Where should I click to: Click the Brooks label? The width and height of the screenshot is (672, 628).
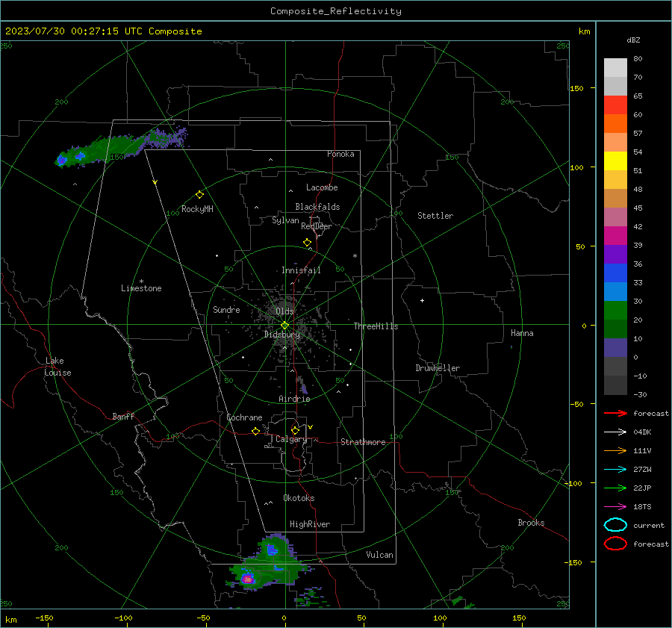[x=531, y=523]
